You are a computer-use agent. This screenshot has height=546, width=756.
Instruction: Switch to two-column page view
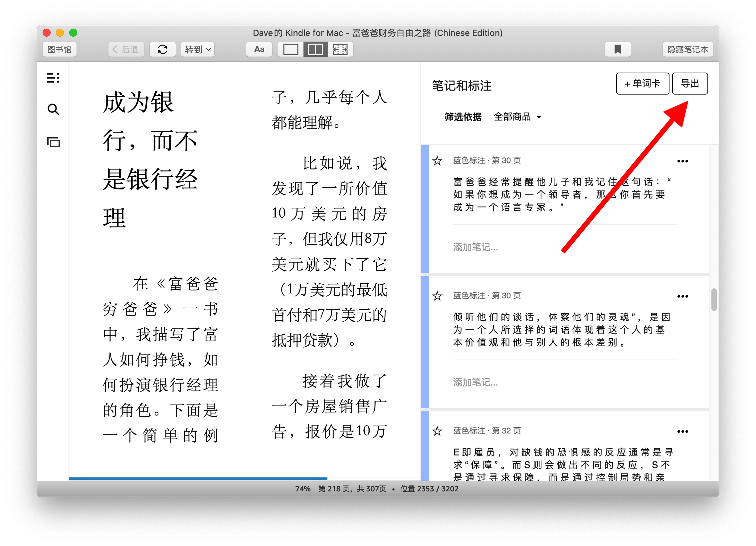tap(315, 49)
